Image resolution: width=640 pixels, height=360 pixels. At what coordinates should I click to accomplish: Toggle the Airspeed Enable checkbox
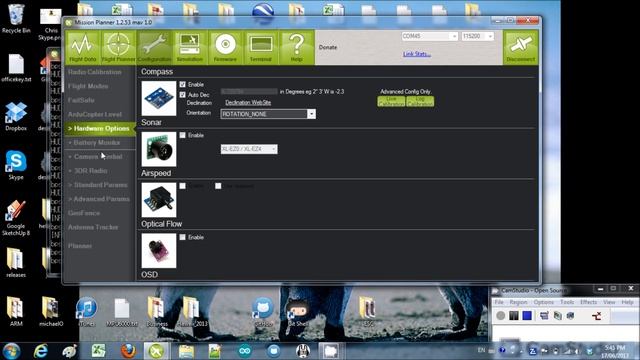coord(182,186)
